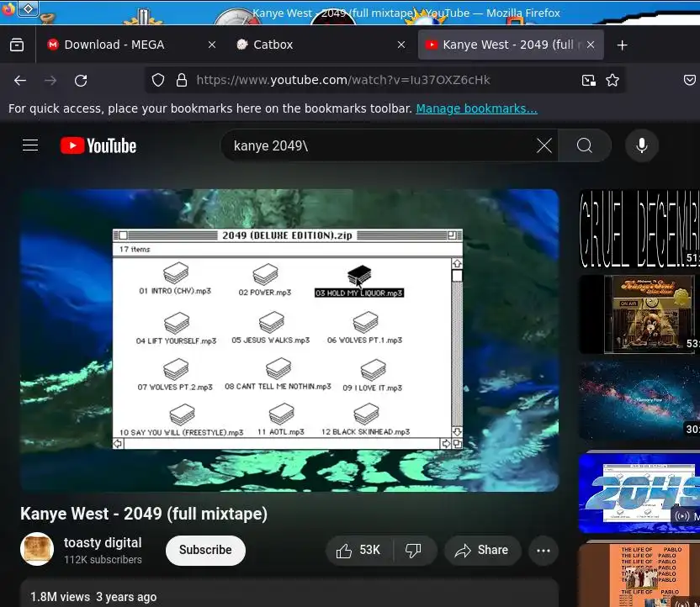The image size is (700, 607).
Task: Go to YouTube home via logo
Action: (98, 145)
